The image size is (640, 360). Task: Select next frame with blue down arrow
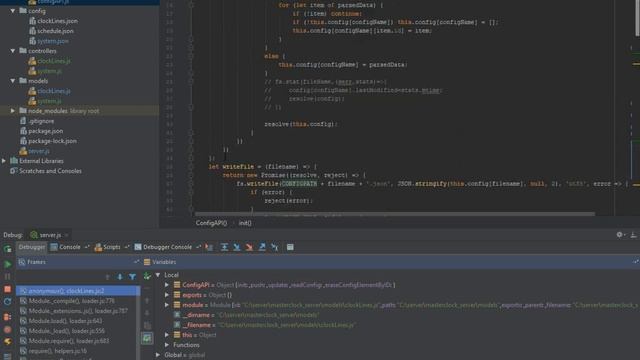[120, 277]
